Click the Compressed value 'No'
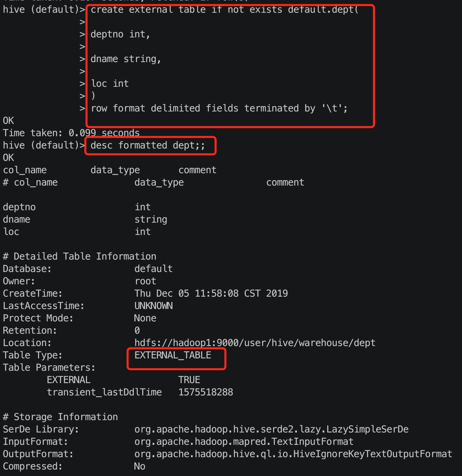 point(140,466)
